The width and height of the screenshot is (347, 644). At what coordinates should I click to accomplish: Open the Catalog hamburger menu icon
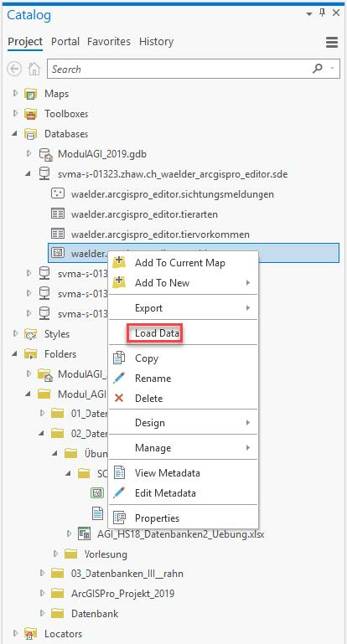[x=332, y=42]
